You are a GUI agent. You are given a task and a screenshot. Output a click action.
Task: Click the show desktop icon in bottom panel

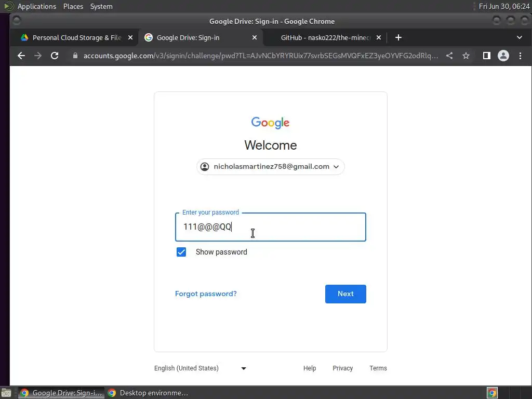click(x=6, y=393)
